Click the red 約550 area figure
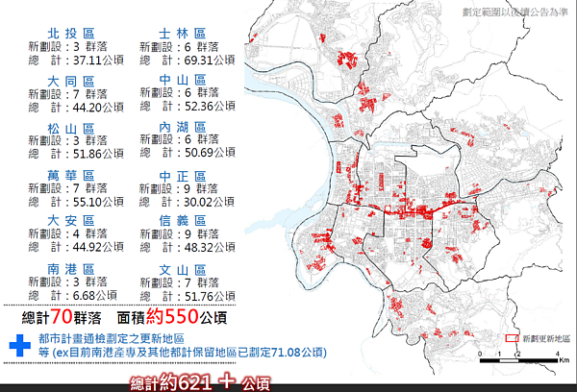The image size is (577, 392). coord(172,316)
